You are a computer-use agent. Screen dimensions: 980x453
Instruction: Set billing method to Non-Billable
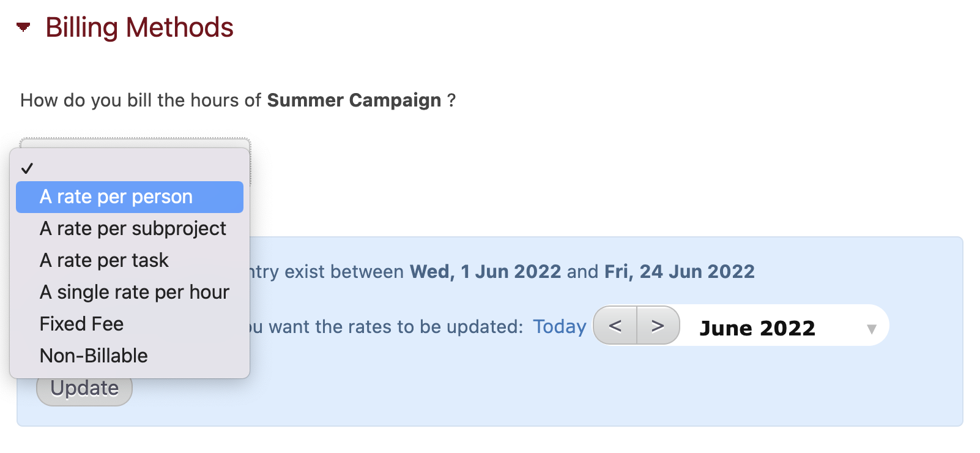coord(94,356)
